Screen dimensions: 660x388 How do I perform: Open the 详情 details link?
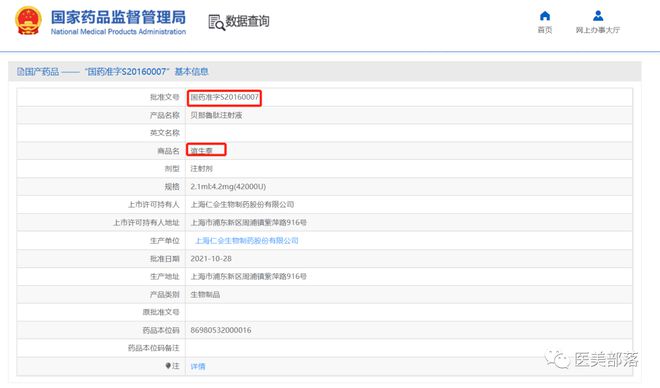pyautogui.click(x=198, y=367)
